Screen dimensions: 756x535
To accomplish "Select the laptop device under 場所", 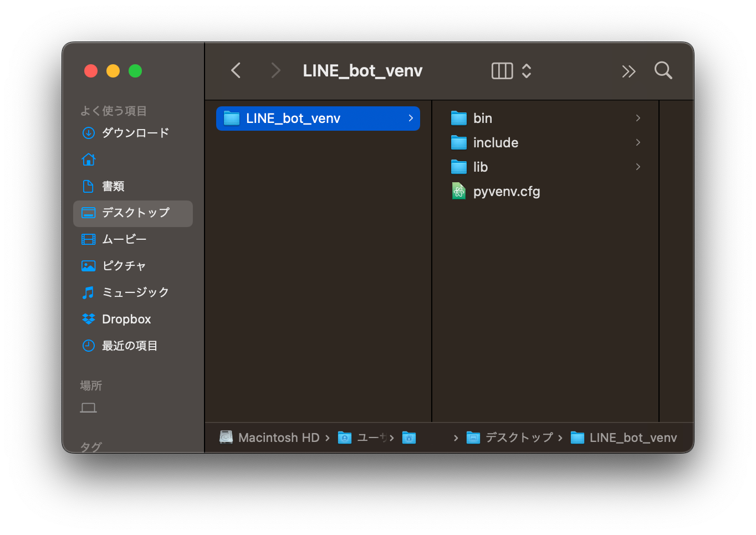I will click(89, 408).
